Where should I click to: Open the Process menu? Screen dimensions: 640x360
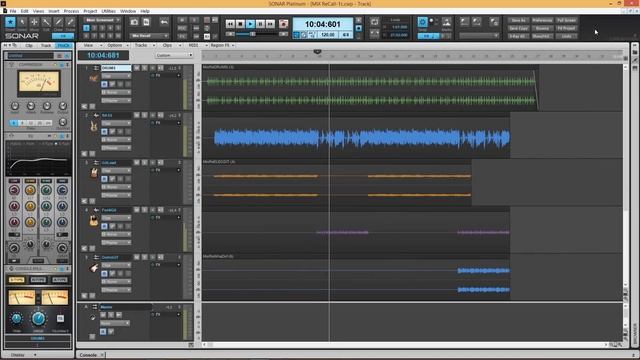coord(71,11)
